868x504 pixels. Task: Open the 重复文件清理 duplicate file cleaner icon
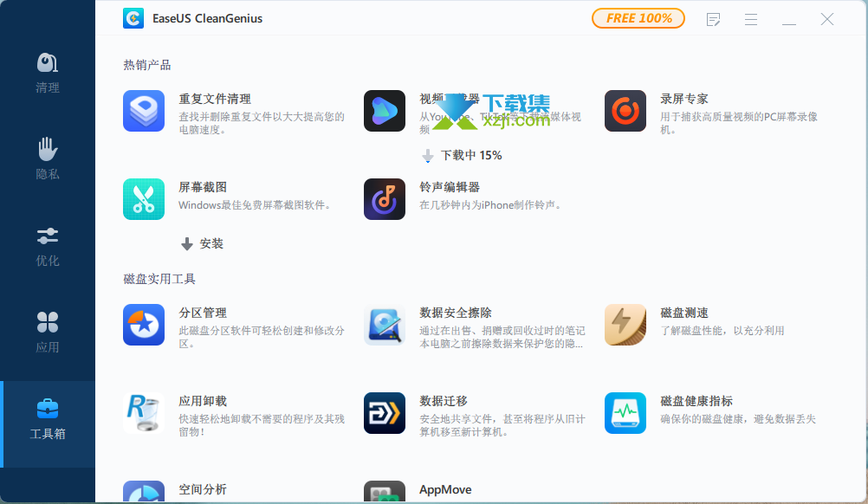(144, 111)
